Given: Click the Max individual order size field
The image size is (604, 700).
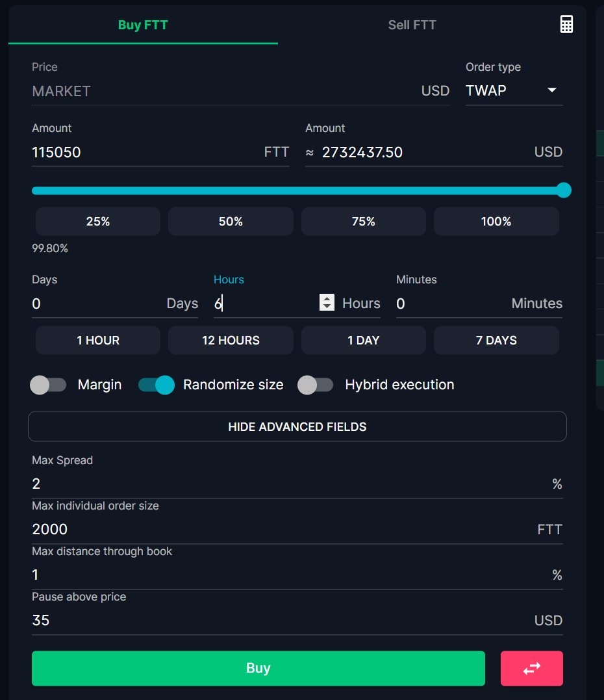Looking at the screenshot, I should coord(297,530).
